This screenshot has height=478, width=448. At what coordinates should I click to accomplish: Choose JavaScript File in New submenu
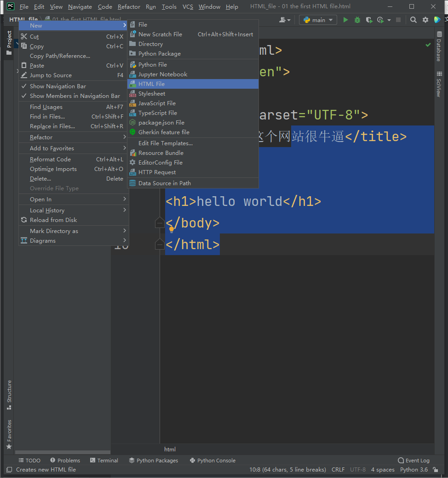[x=193, y=103]
